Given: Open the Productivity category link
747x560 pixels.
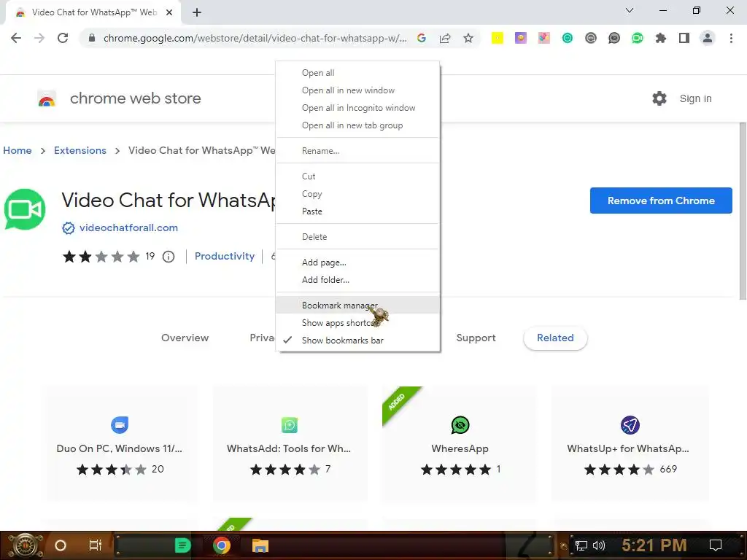Looking at the screenshot, I should coord(225,256).
